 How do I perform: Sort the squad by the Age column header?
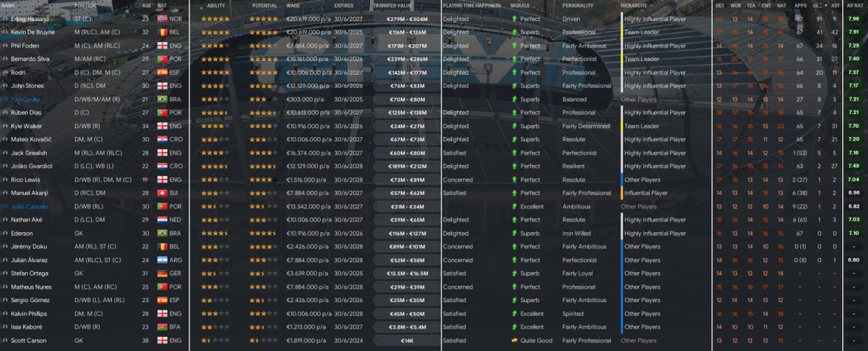tap(147, 5)
